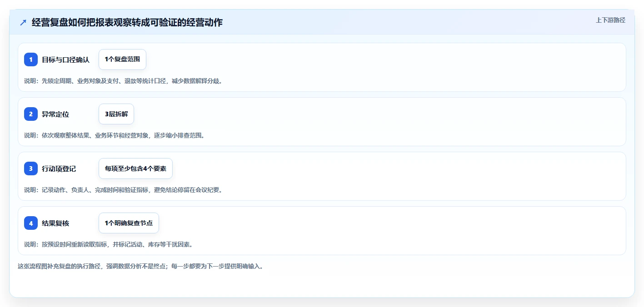
Task: Click the step title 行动项登记
Action: pos(59,168)
